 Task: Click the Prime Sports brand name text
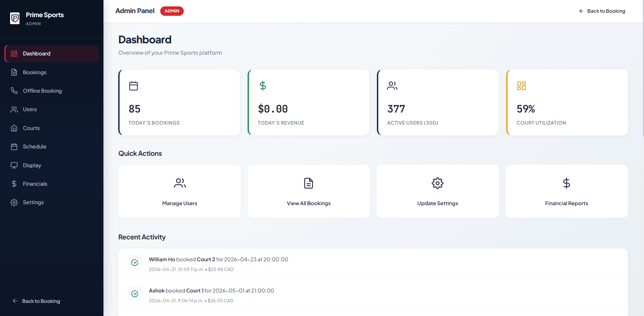[x=45, y=15]
